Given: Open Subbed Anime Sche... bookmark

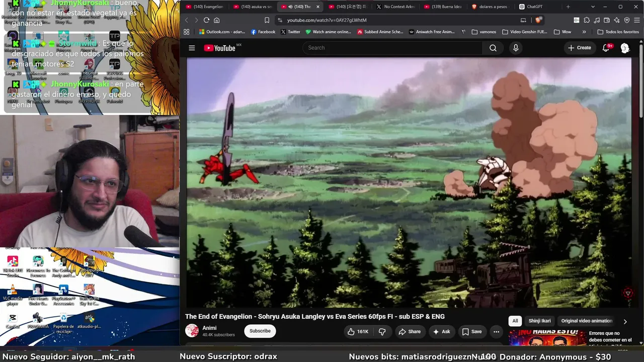Looking at the screenshot, I should 380,32.
